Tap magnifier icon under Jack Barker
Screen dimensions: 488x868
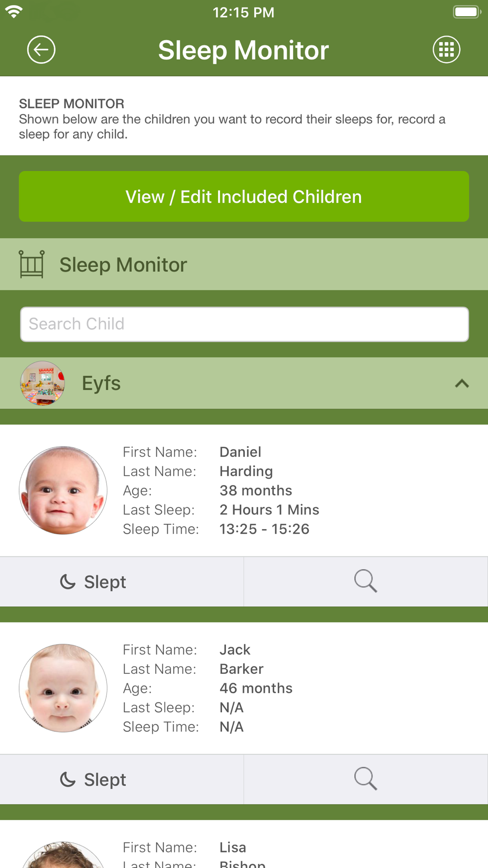(x=366, y=779)
